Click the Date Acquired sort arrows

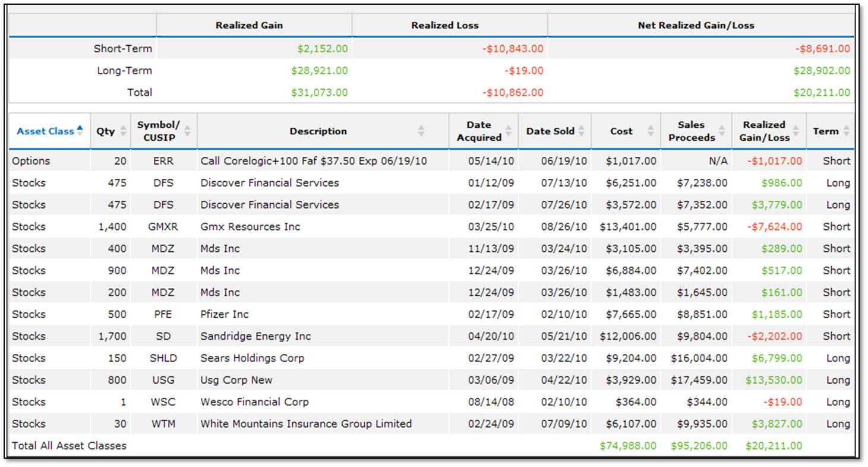509,131
